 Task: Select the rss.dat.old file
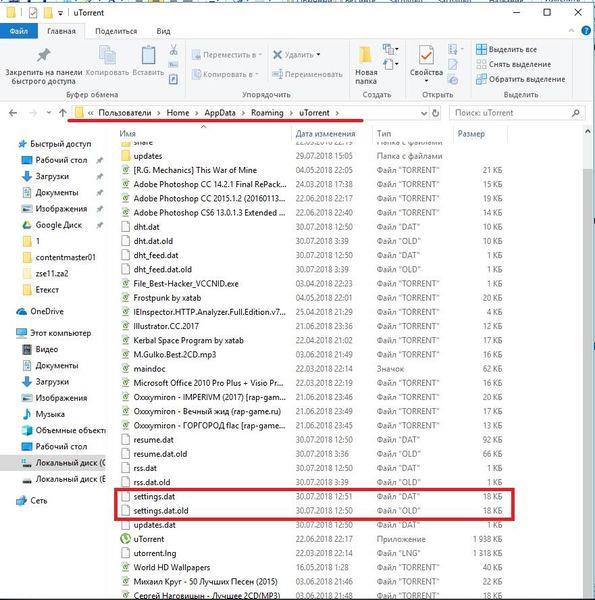tap(314, 482)
